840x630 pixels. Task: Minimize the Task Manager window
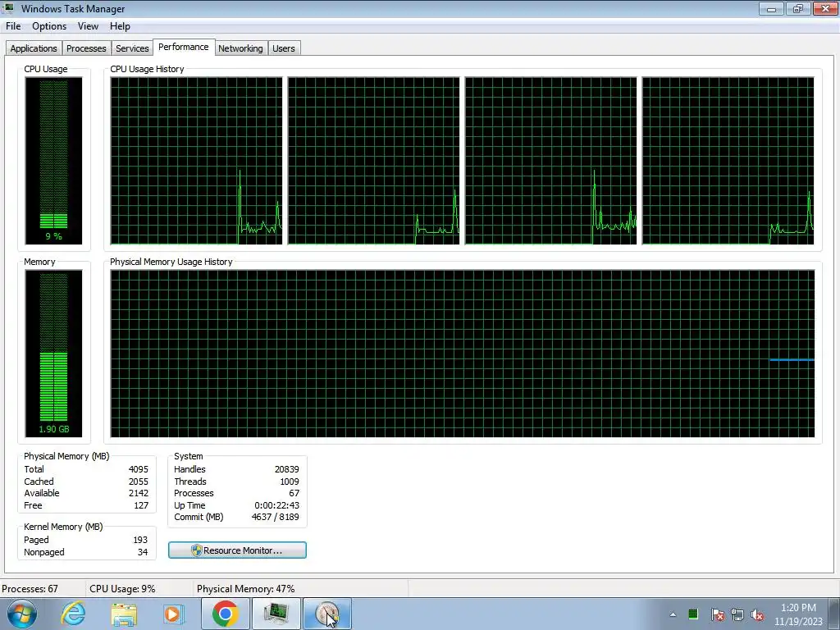(771, 8)
